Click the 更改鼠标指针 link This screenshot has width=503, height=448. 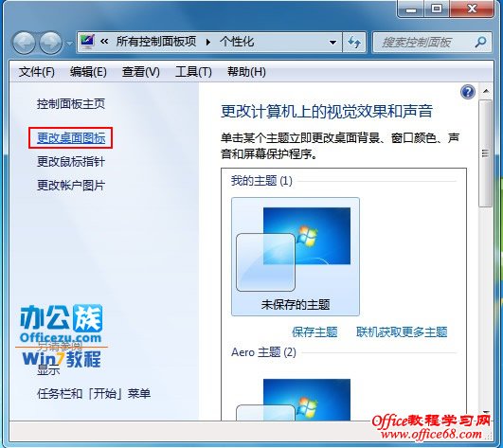(x=71, y=162)
